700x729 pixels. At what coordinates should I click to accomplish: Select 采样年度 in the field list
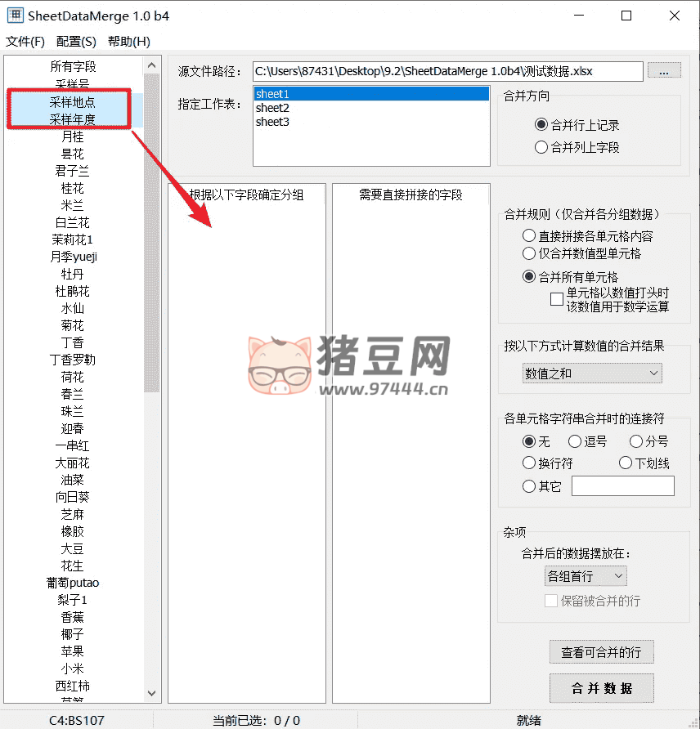click(73, 119)
